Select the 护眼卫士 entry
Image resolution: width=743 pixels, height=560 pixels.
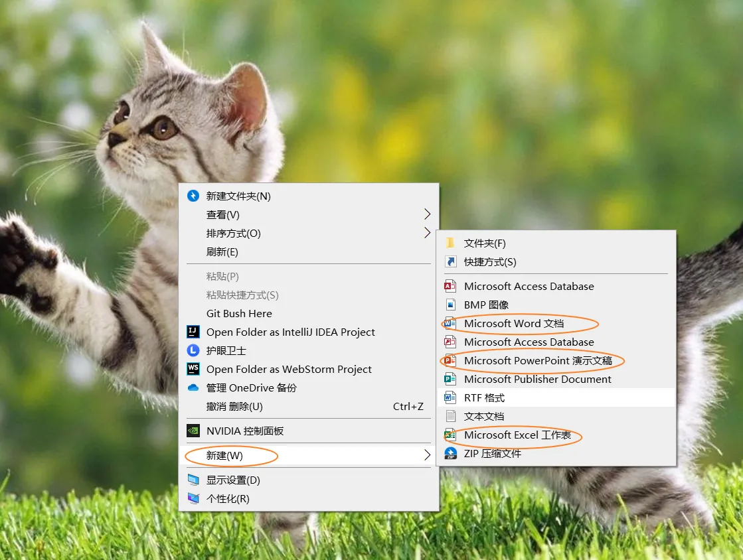tap(309, 350)
